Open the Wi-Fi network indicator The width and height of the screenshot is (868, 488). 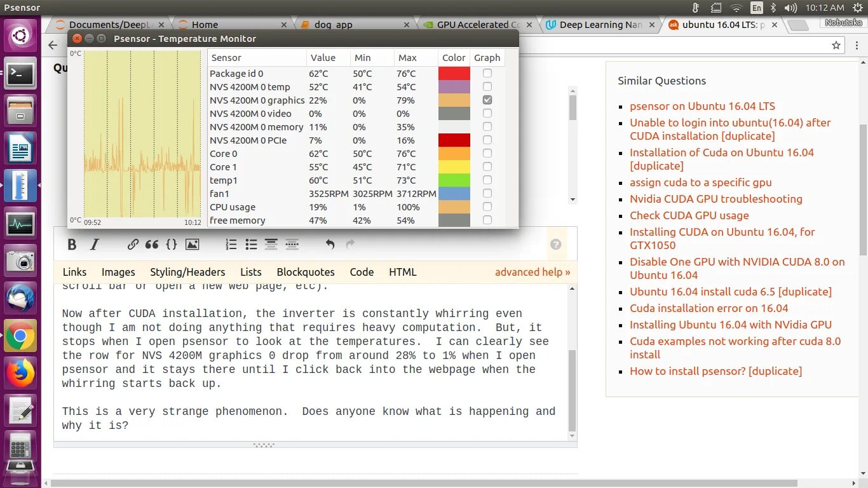[736, 8]
